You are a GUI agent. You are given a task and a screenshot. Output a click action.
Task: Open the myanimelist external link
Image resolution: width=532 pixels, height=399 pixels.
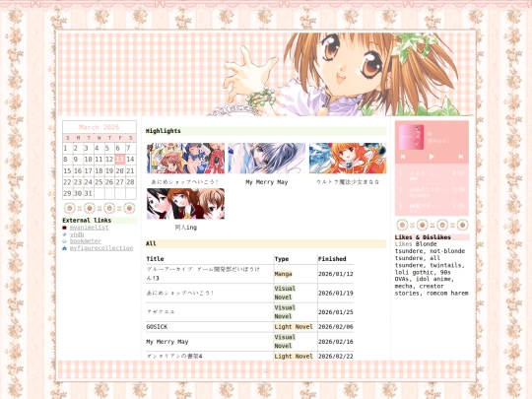tap(89, 228)
